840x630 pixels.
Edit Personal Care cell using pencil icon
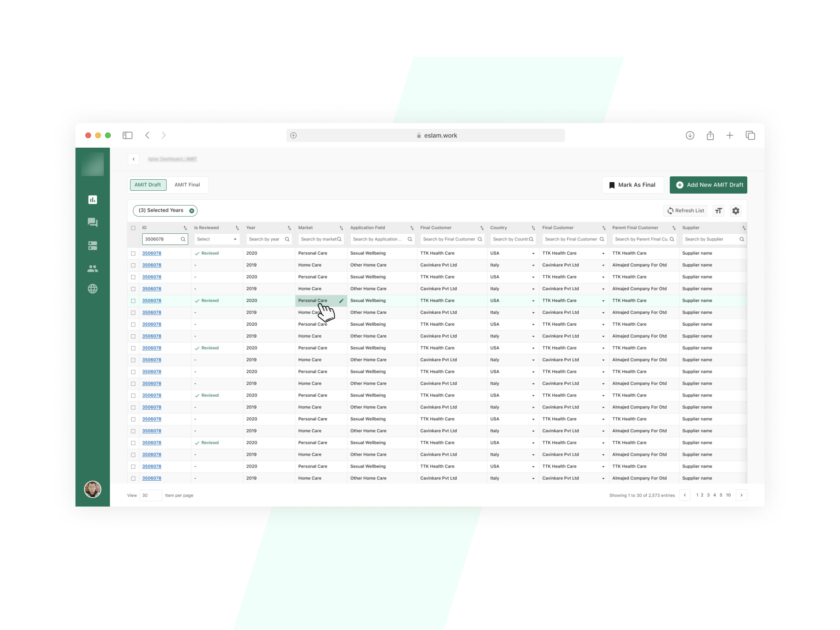[x=341, y=300]
